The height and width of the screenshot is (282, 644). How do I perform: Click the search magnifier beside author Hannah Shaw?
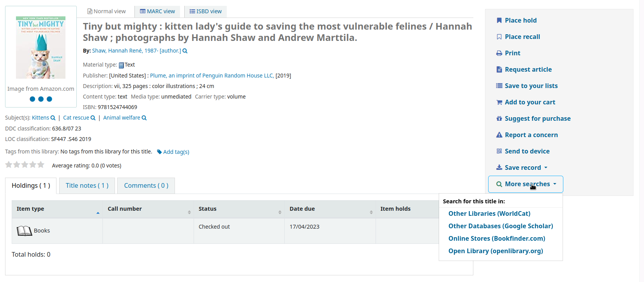pos(185,51)
